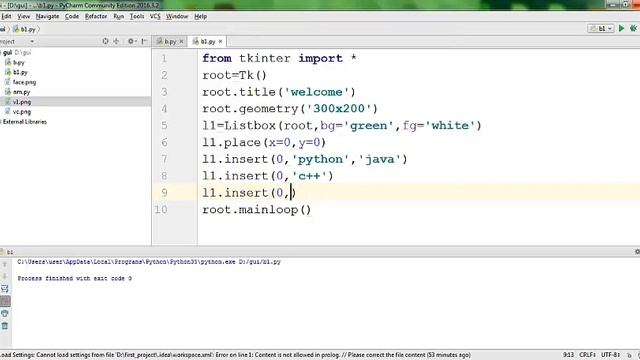Click l1.insert line with 'python','java'
The height and width of the screenshot is (360, 640).
304,159
